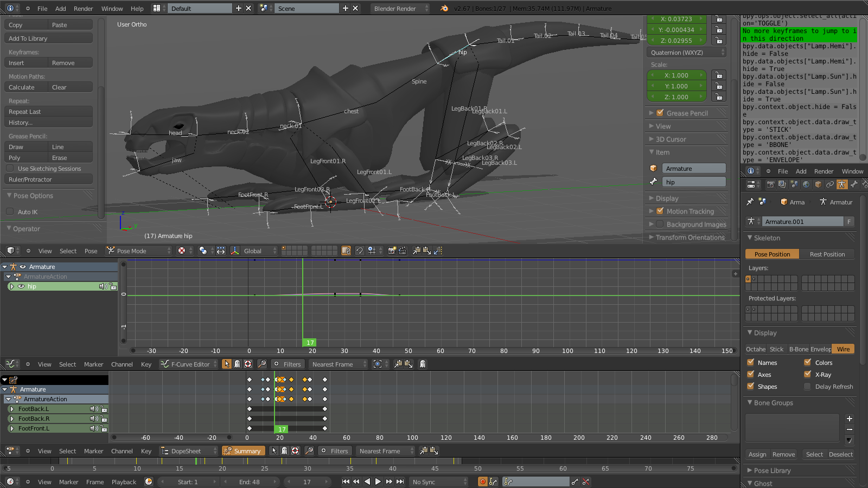
Task: Click OpenGL render camera icon in viewport header
Action: 392,251
